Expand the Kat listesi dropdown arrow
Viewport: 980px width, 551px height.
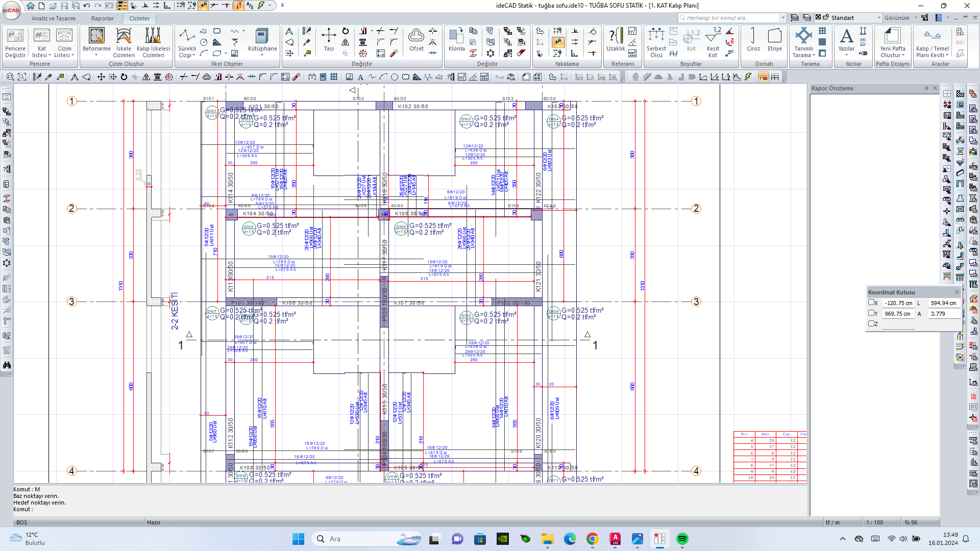(x=50, y=56)
